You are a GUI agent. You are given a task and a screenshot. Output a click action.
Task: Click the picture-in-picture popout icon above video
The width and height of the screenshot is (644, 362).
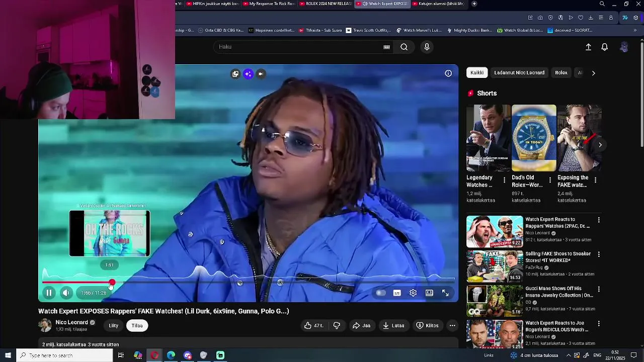point(235,74)
